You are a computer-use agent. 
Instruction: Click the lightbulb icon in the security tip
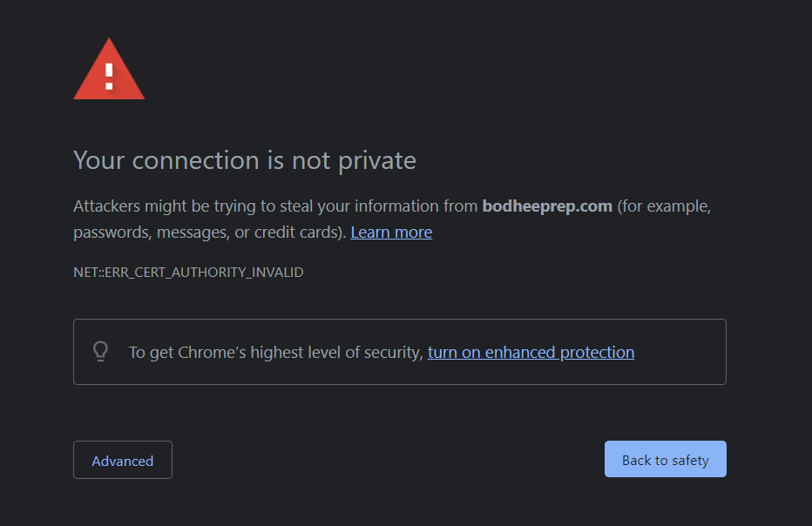point(100,352)
